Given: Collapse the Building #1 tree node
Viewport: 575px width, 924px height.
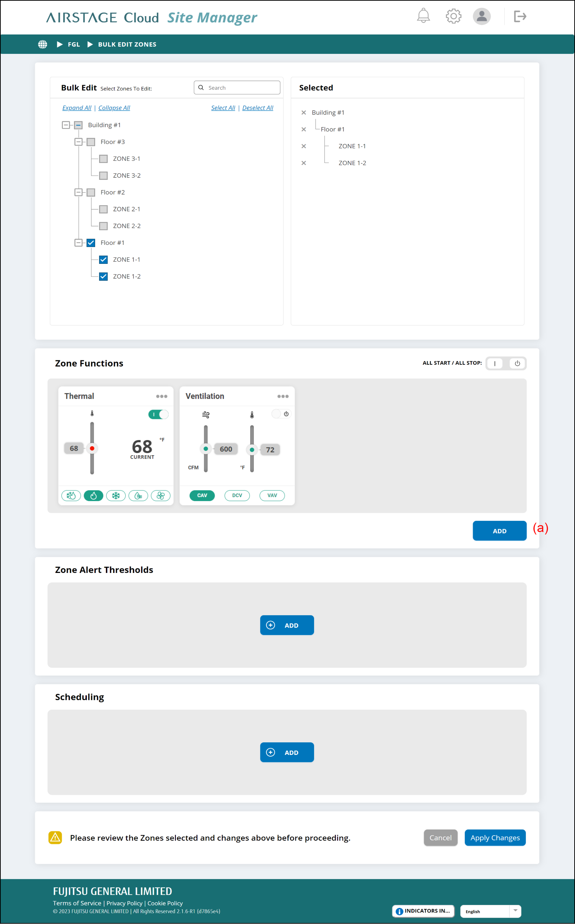Looking at the screenshot, I should click(x=66, y=125).
